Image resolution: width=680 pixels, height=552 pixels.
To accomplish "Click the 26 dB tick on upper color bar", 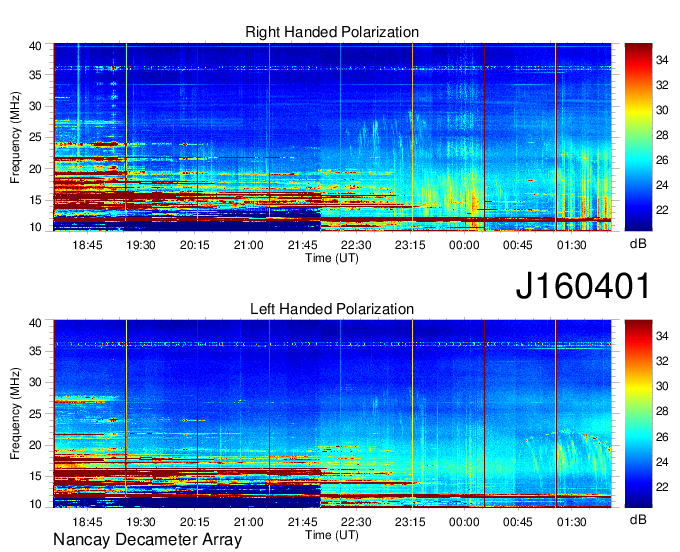I will (662, 160).
